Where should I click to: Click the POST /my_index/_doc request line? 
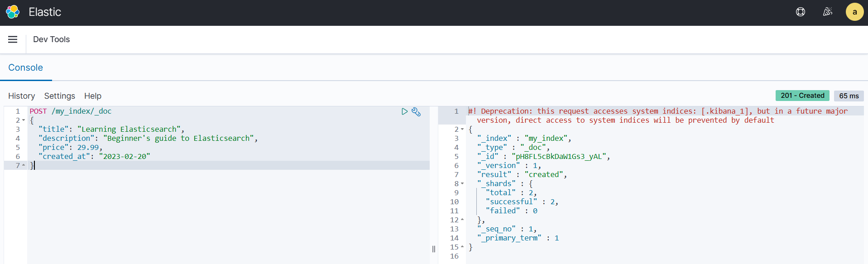coord(71,111)
